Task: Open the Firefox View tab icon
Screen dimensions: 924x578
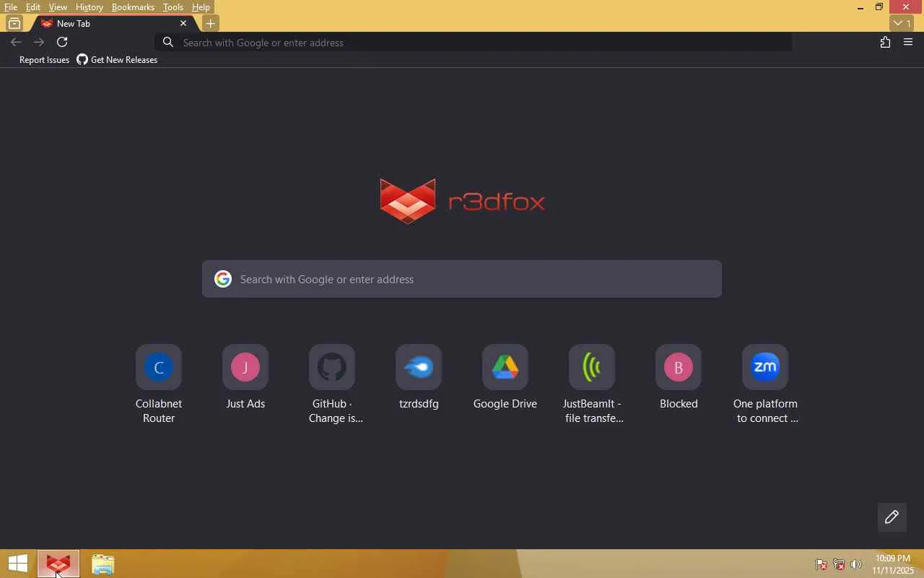Action: click(x=14, y=24)
